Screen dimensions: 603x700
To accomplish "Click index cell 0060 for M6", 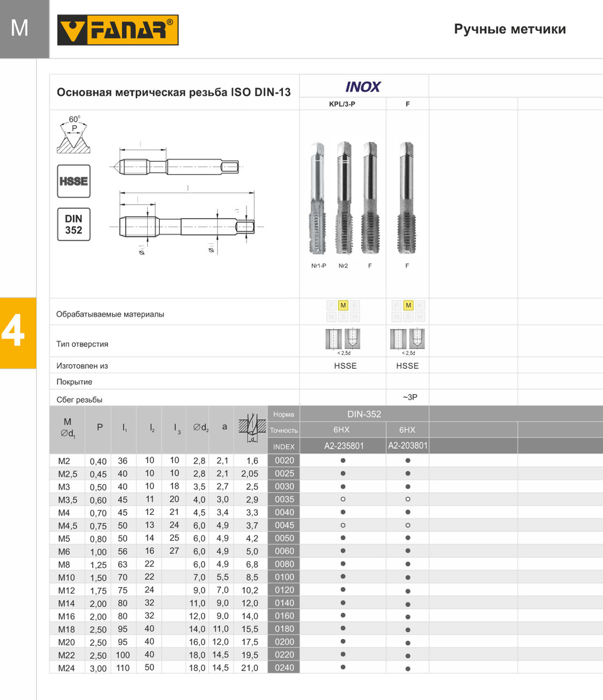I will [283, 551].
